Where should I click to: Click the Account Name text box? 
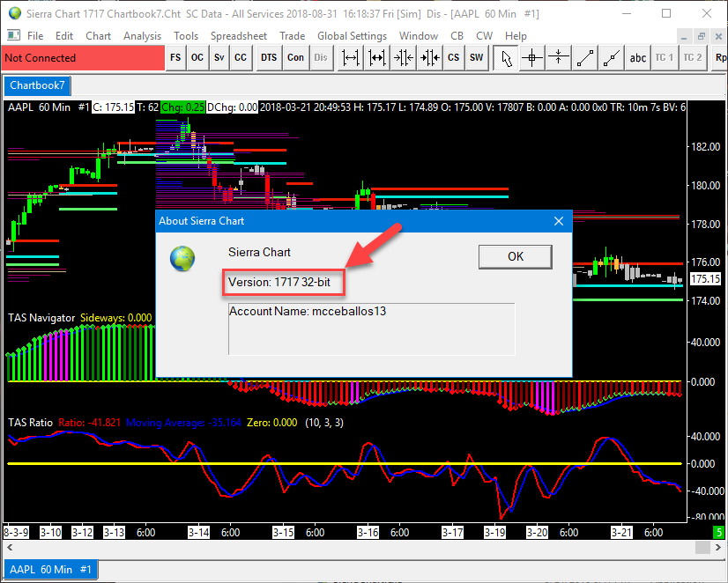tap(371, 328)
